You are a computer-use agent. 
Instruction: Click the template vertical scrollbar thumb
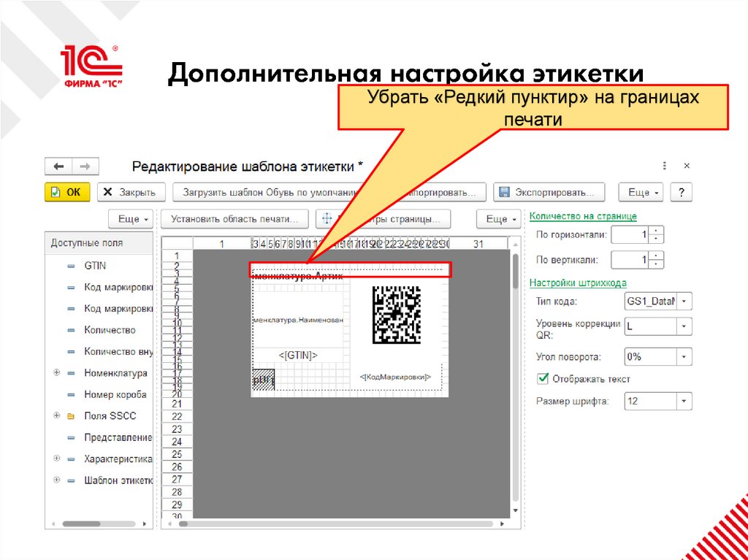[515, 271]
